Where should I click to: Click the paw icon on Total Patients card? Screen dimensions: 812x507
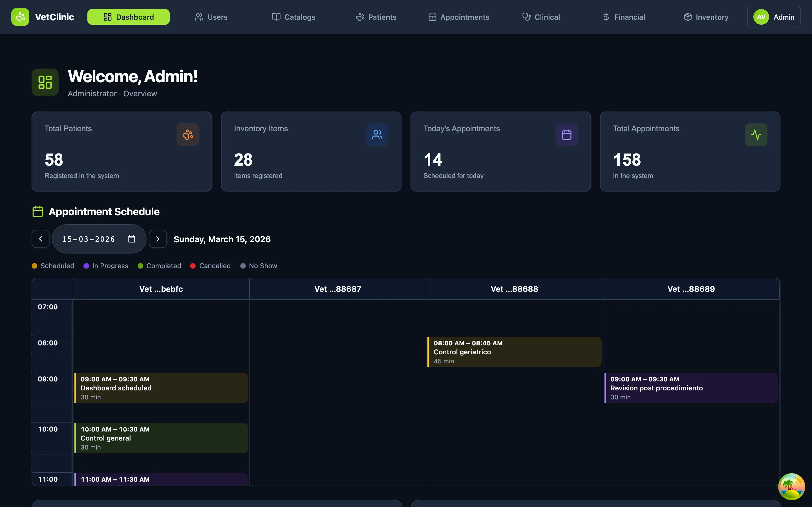[187, 135]
